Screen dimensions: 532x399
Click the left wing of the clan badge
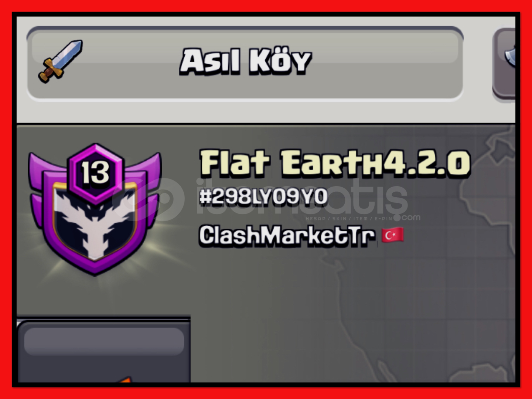[40, 185]
